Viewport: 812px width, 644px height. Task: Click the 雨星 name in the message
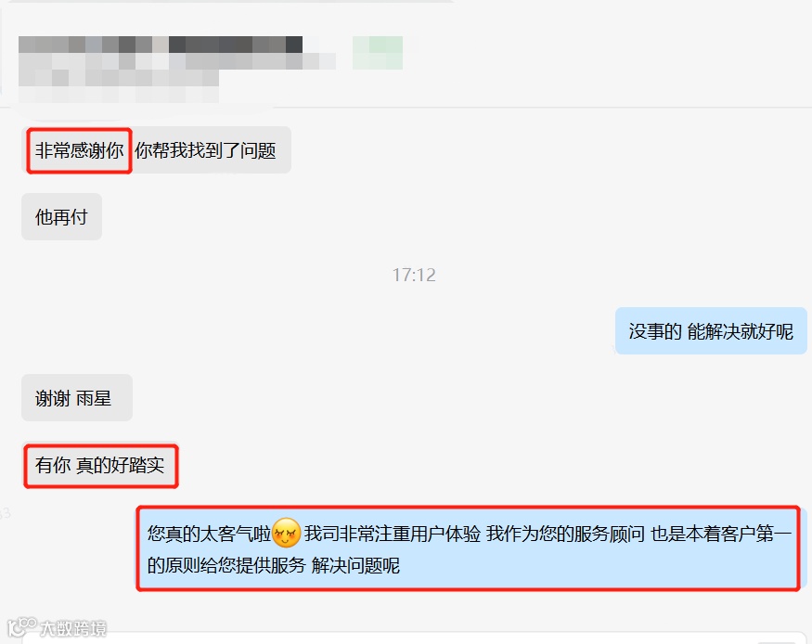click(x=94, y=398)
